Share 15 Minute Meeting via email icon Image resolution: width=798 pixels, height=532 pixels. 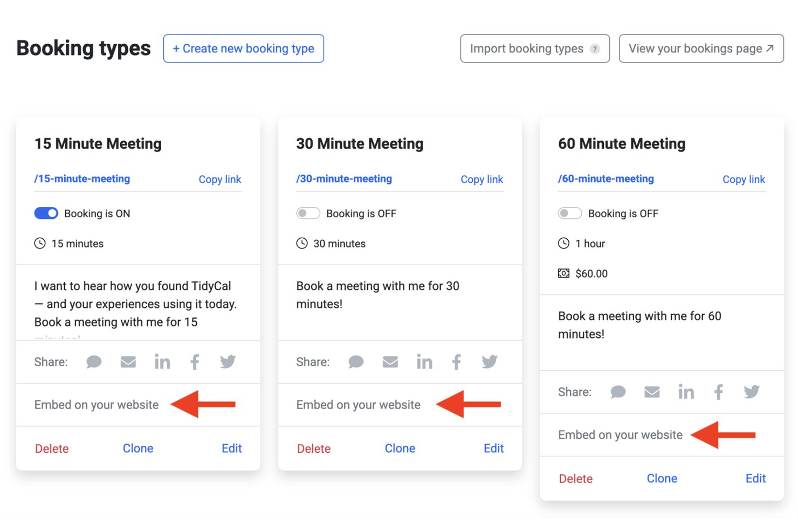(128, 362)
